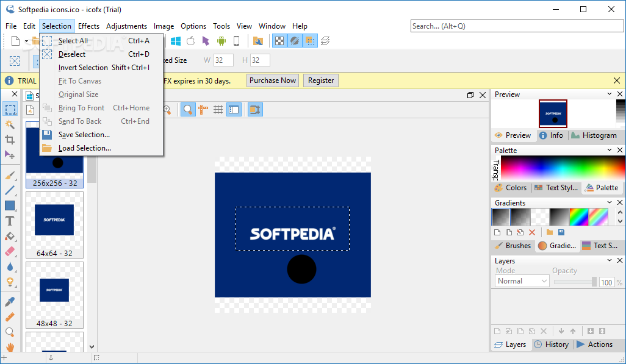Select the move selection tool

(10, 154)
